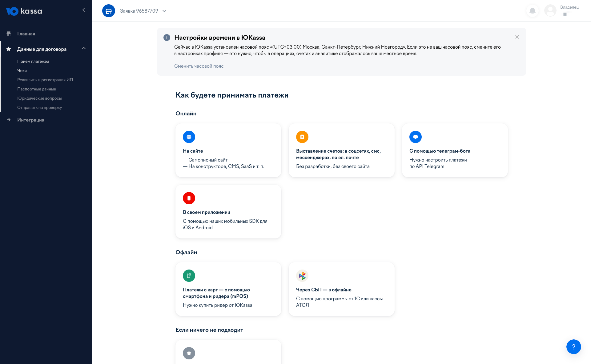Click Нужно купить ридер от ЮKassa text

(x=218, y=305)
